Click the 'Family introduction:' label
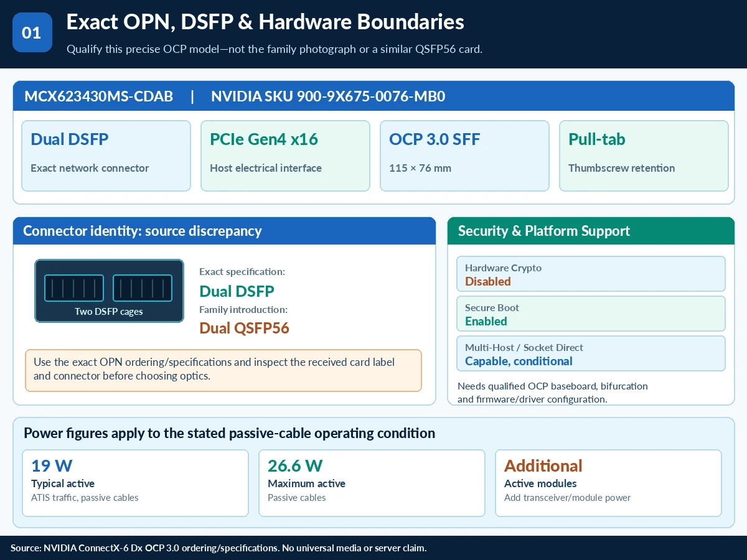The image size is (747, 560). (243, 309)
